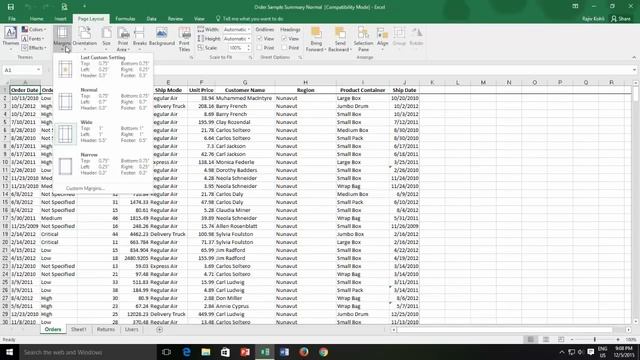Click the Windows search box
This screenshot has width=640, height=360.
click(88, 352)
